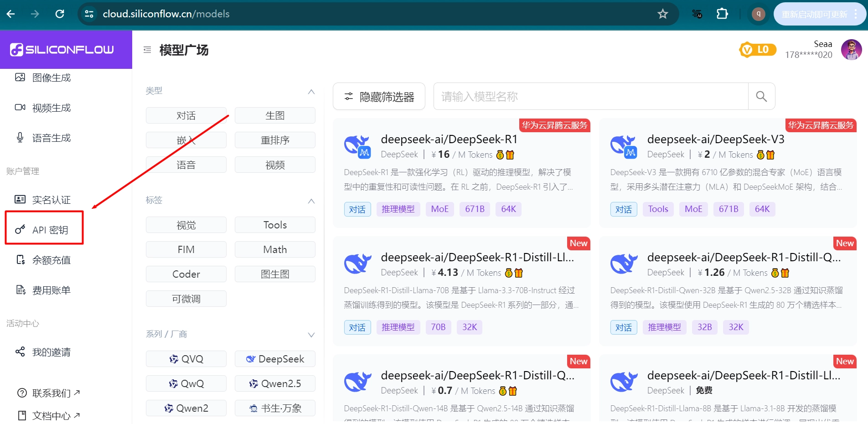Image resolution: width=868 pixels, height=424 pixels.
Task: Filter by QwQ series
Action: pyautogui.click(x=186, y=383)
